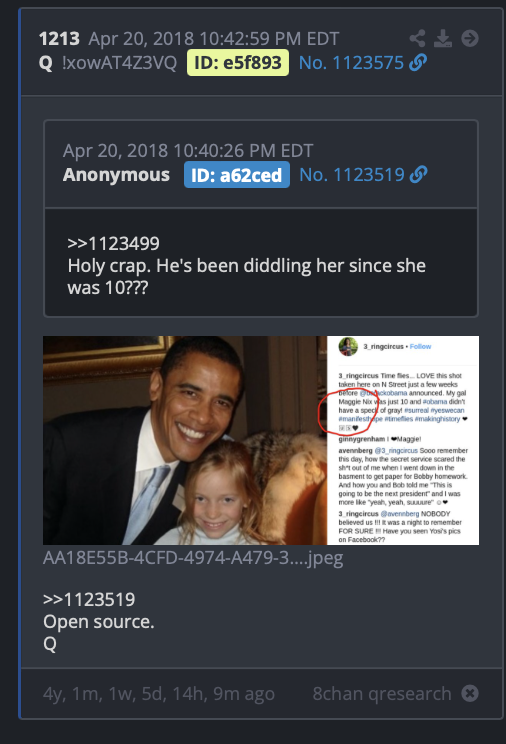Screen dimensions: 506x744
Task: Select the yellow ID: e5f893 badge
Action: tap(238, 63)
